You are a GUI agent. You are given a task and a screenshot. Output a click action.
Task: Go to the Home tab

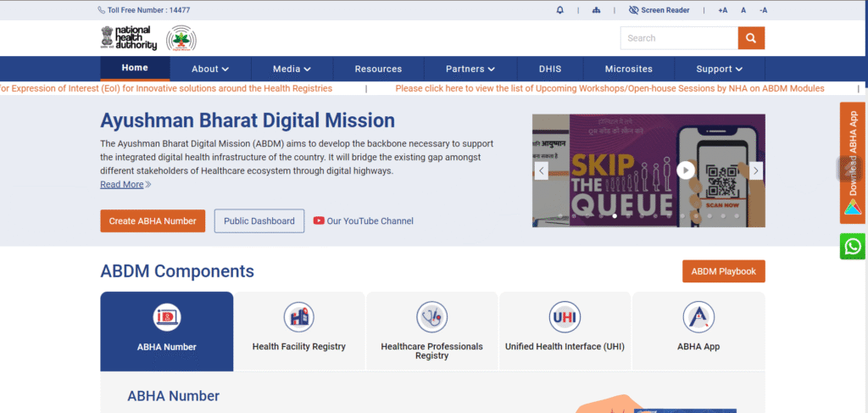[135, 68]
